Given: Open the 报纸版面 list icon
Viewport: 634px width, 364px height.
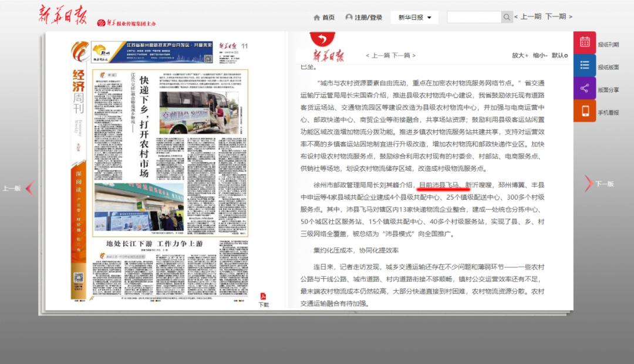Looking at the screenshot, I should [585, 65].
